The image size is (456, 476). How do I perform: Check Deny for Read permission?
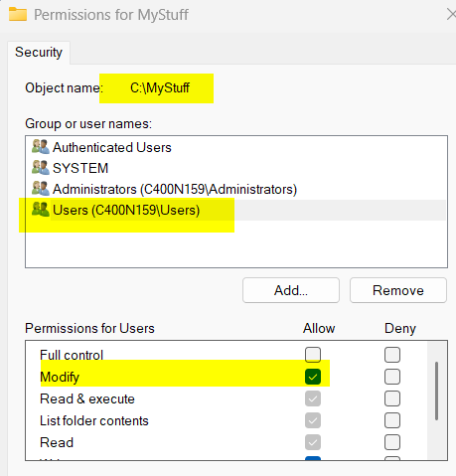tap(392, 442)
